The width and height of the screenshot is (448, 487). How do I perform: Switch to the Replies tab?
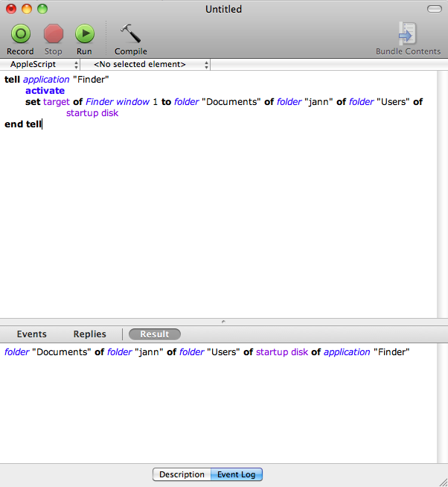click(x=89, y=334)
